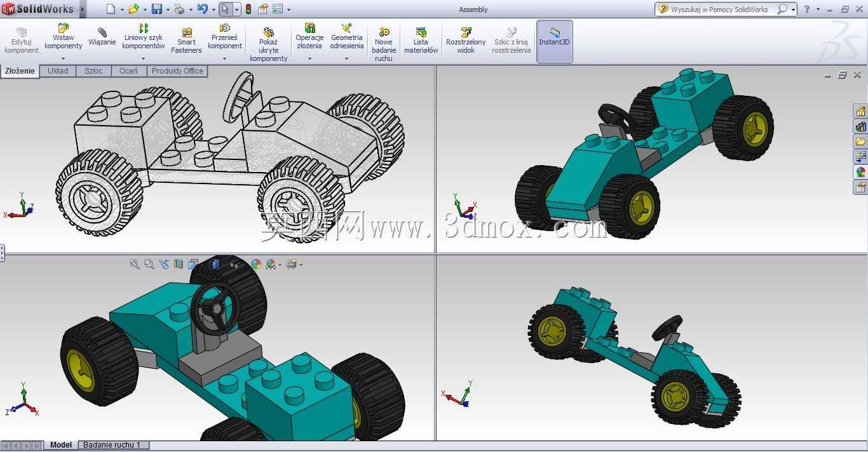Expand the Operacje złożenia dropdown arrow

click(309, 59)
